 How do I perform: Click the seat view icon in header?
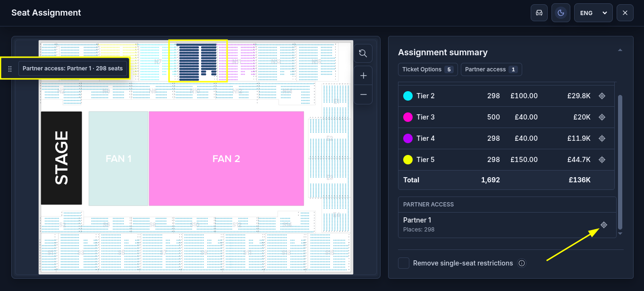click(x=539, y=13)
